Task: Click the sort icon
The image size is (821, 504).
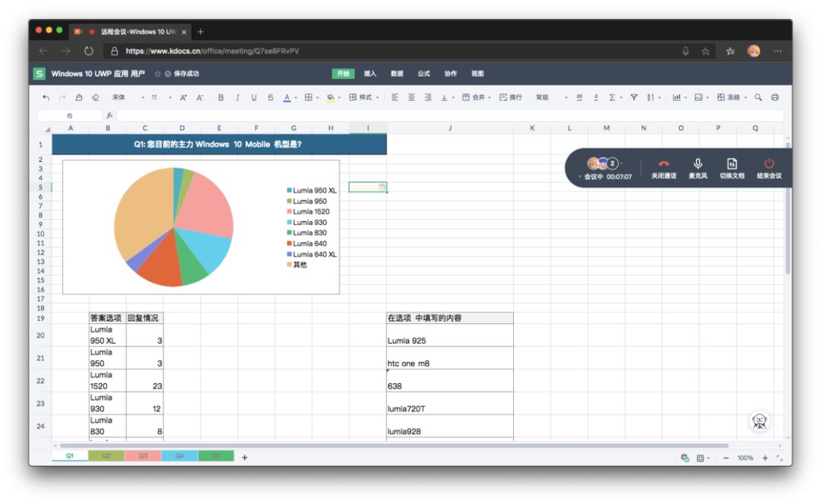Action: point(650,97)
